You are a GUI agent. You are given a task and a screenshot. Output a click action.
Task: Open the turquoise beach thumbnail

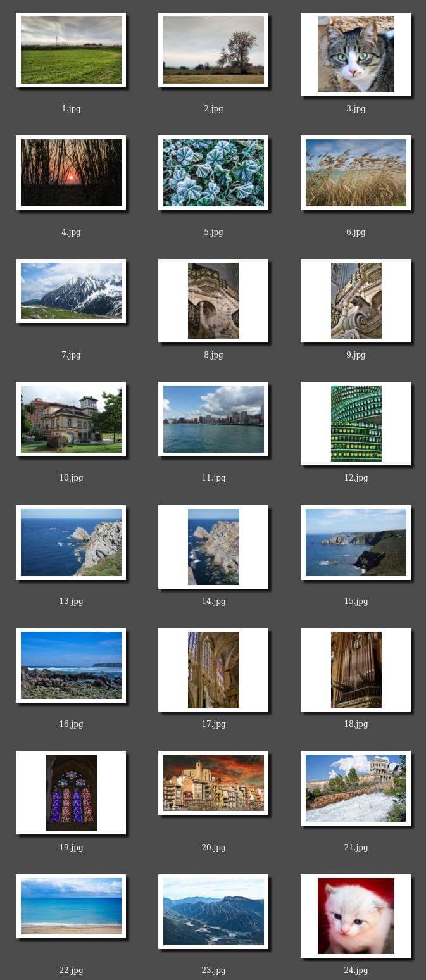click(x=71, y=906)
